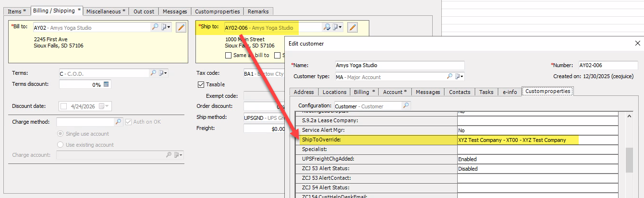Click the customer Number AY02-006 field
The height and width of the screenshot is (198, 644).
(x=608, y=65)
